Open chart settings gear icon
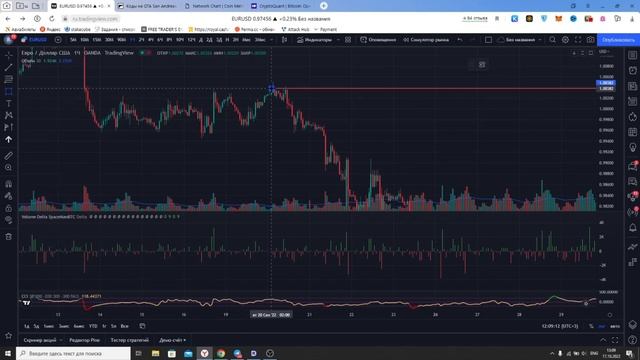 coord(565,40)
